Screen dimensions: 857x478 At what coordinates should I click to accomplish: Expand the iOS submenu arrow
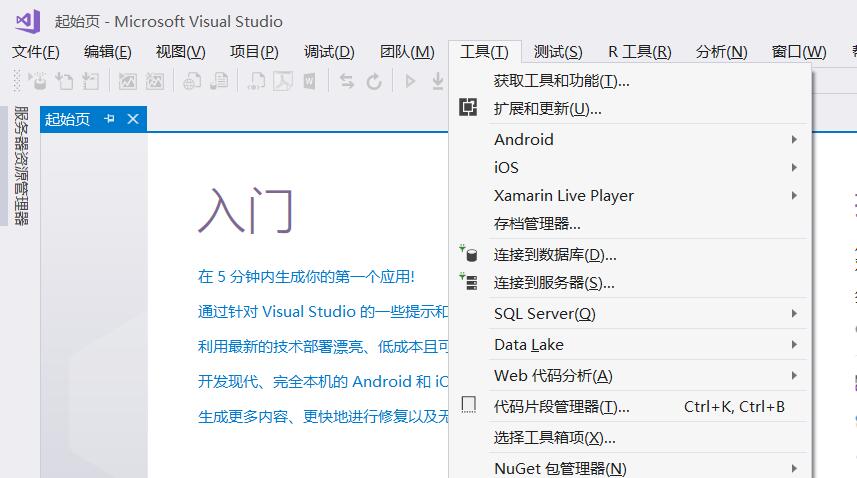794,167
